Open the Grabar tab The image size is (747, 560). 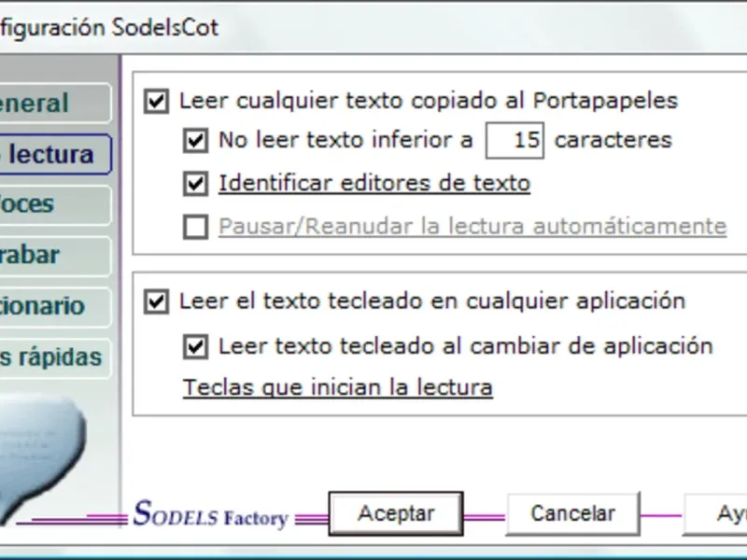tap(55, 256)
